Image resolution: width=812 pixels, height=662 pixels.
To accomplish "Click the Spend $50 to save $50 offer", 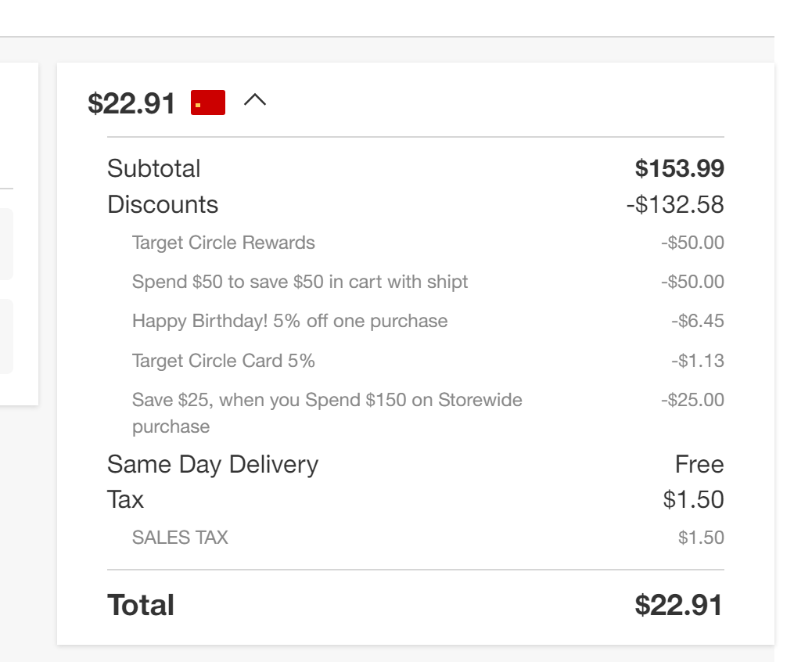I will point(300,282).
